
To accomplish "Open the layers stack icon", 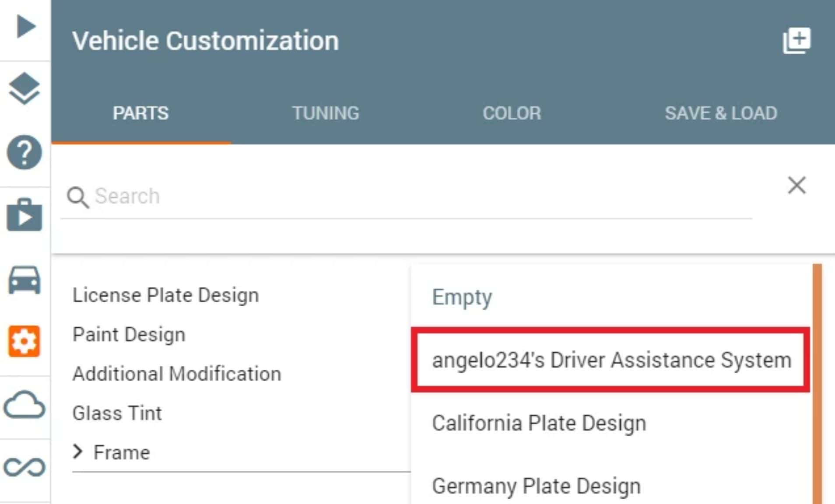I will point(25,89).
